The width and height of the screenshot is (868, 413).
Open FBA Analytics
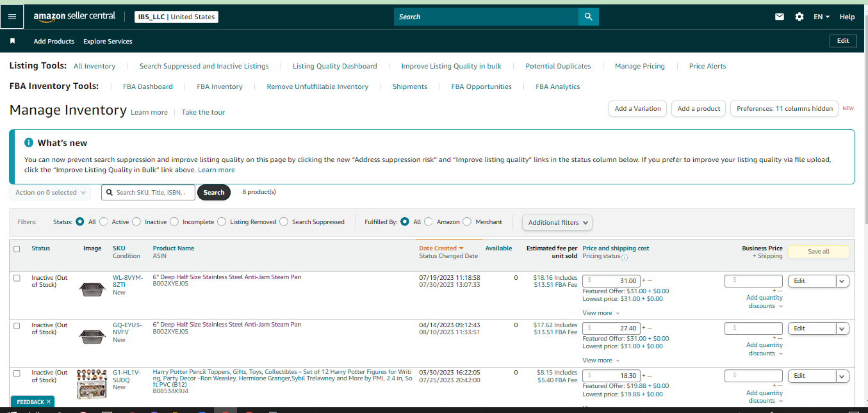[558, 86]
